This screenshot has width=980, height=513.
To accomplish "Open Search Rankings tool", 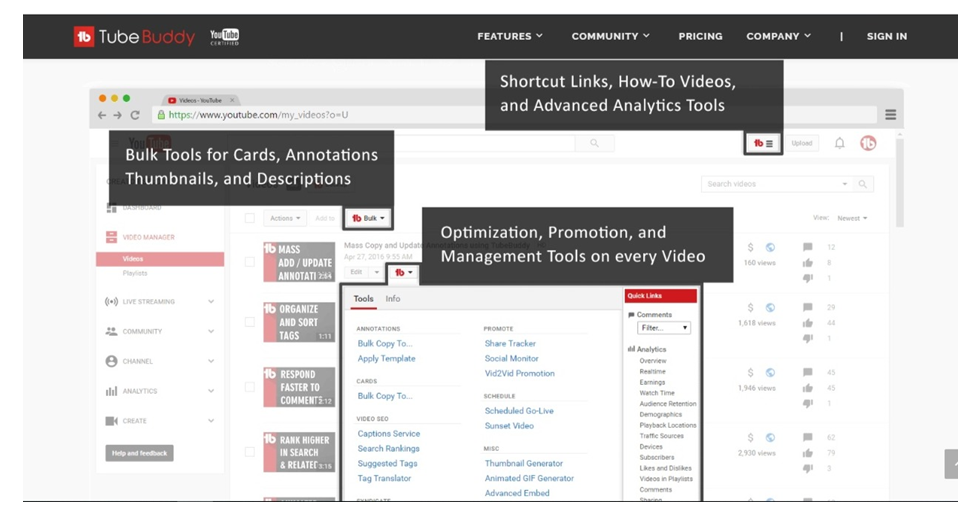I will (x=388, y=448).
